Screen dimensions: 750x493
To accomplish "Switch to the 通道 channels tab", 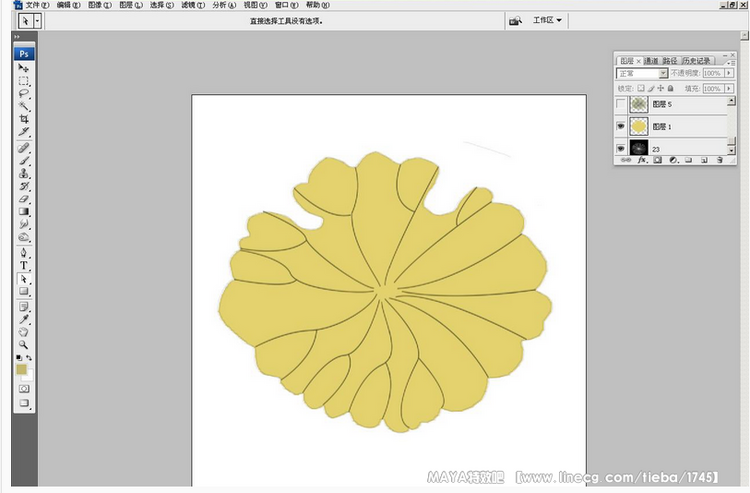I will tap(651, 61).
